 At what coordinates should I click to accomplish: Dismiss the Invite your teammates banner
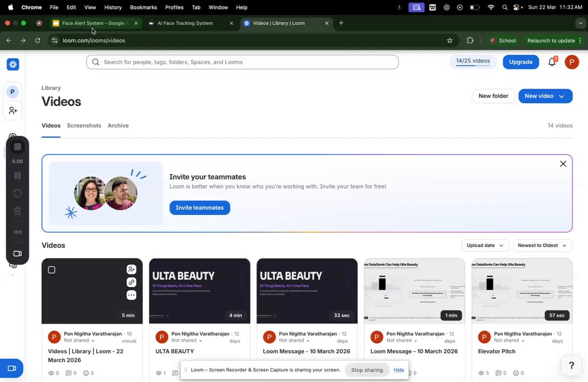[x=563, y=163]
